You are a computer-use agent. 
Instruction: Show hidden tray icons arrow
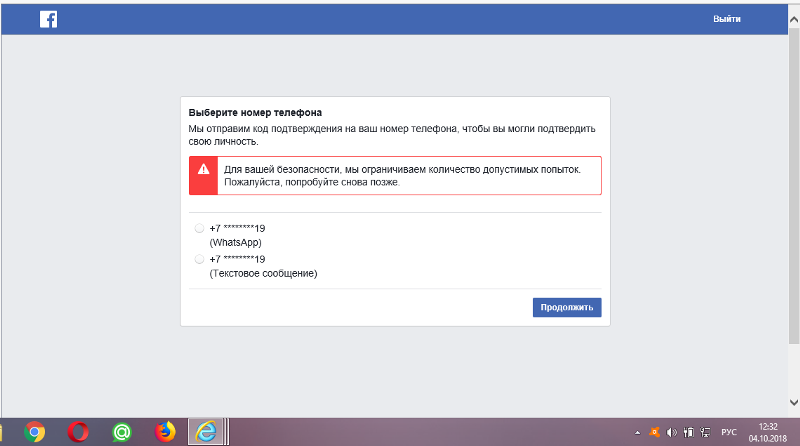(637, 433)
